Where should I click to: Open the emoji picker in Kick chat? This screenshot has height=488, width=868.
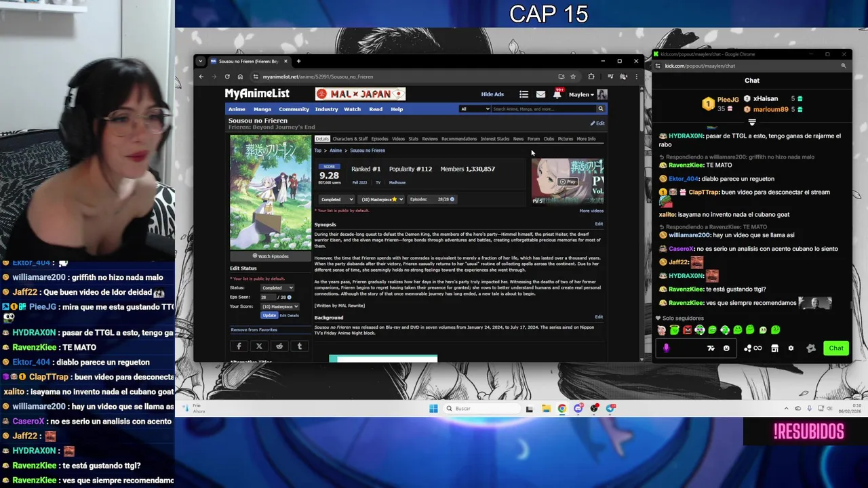pos(726,348)
